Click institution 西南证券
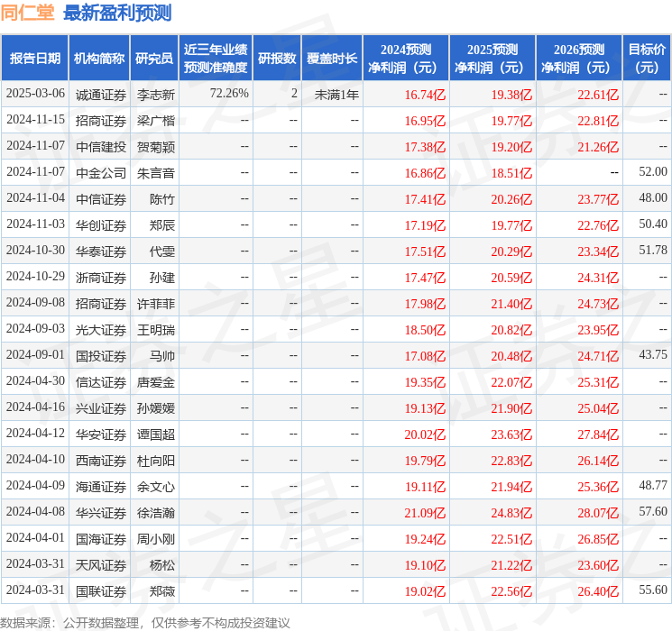Viewport: 672px width, 631px height. pos(101,461)
